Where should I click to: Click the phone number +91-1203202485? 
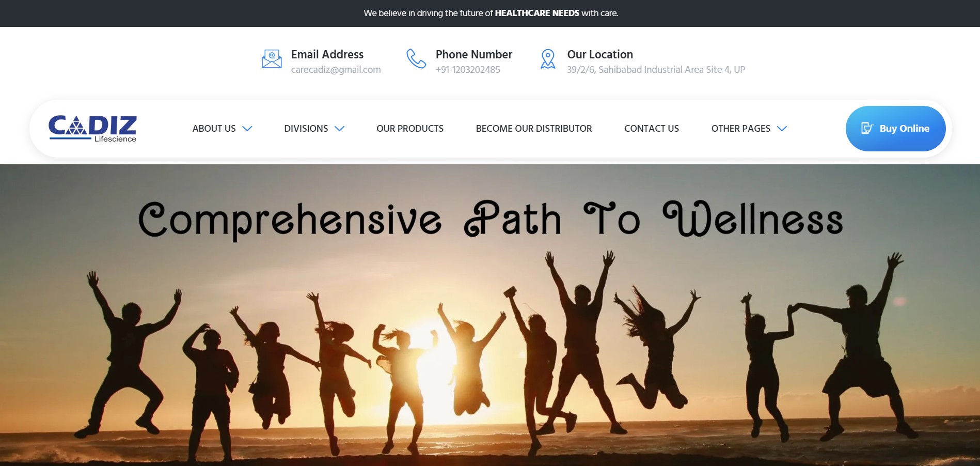pyautogui.click(x=468, y=70)
